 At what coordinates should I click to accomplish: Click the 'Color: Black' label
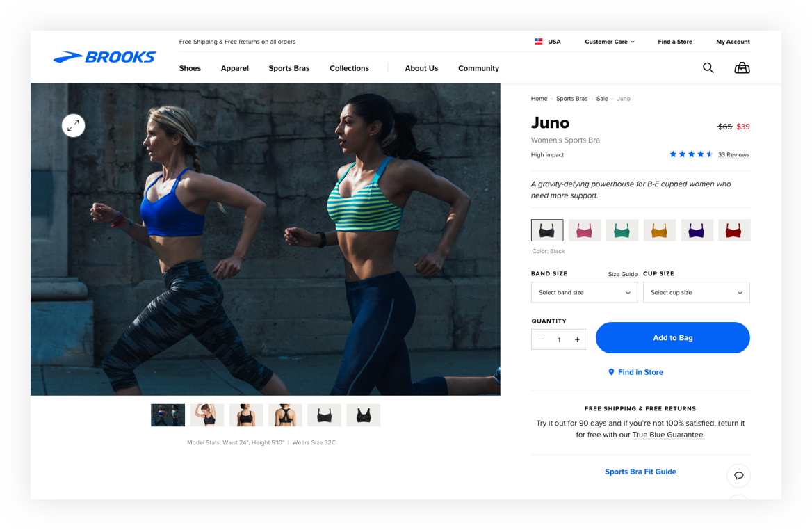[x=549, y=251]
